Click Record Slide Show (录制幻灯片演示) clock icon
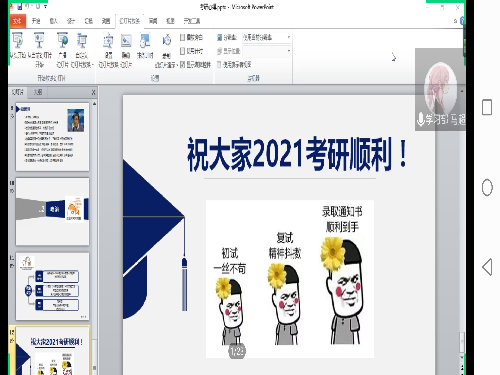Screen dimensions: 500x375 pyautogui.click(x=167, y=41)
